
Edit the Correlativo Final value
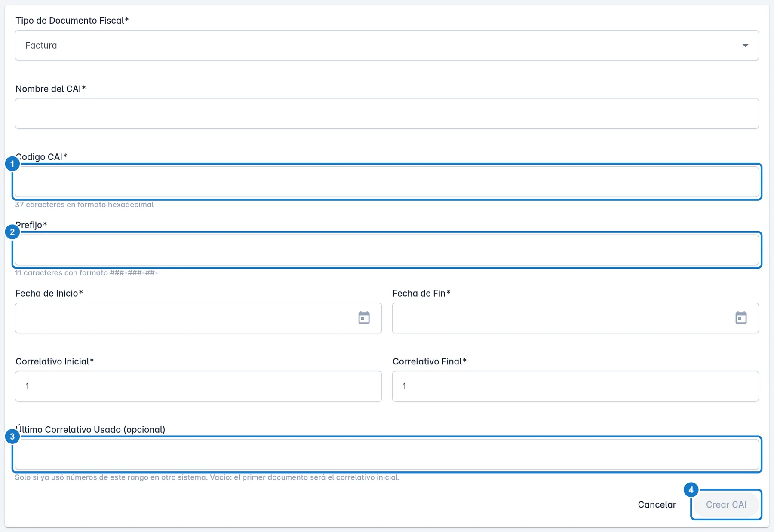tap(575, 386)
